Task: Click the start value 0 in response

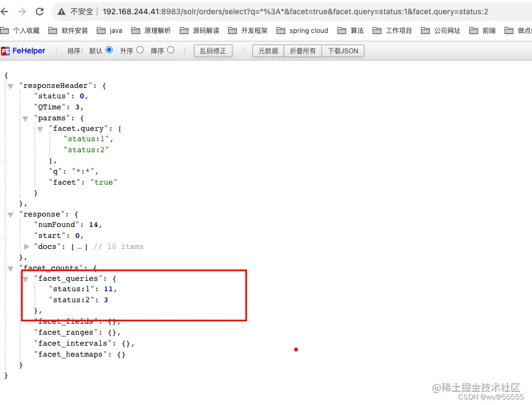Action: (x=77, y=235)
